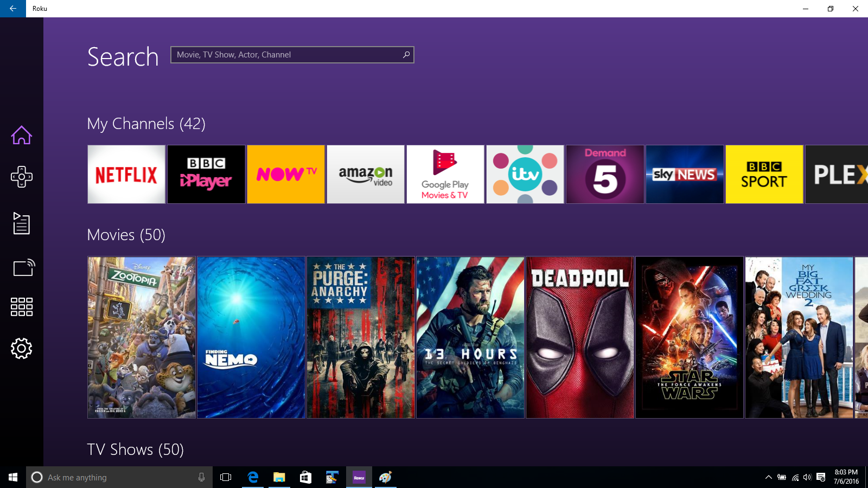The height and width of the screenshot is (488, 868).
Task: Show hidden system tray icons
Action: tap(768, 477)
